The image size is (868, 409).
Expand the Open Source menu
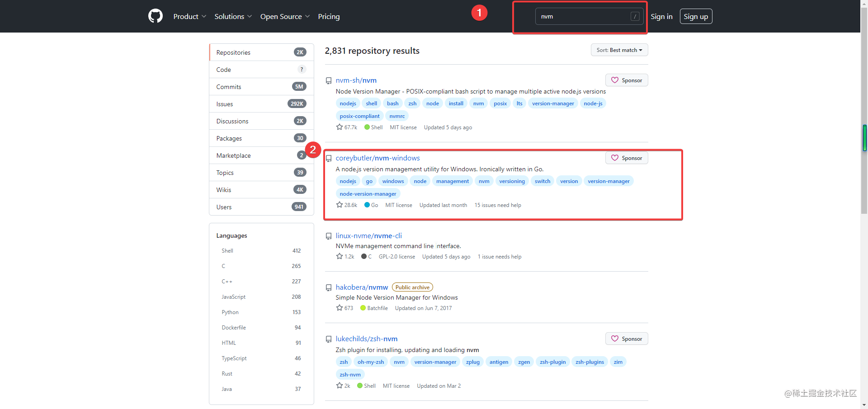coord(285,16)
